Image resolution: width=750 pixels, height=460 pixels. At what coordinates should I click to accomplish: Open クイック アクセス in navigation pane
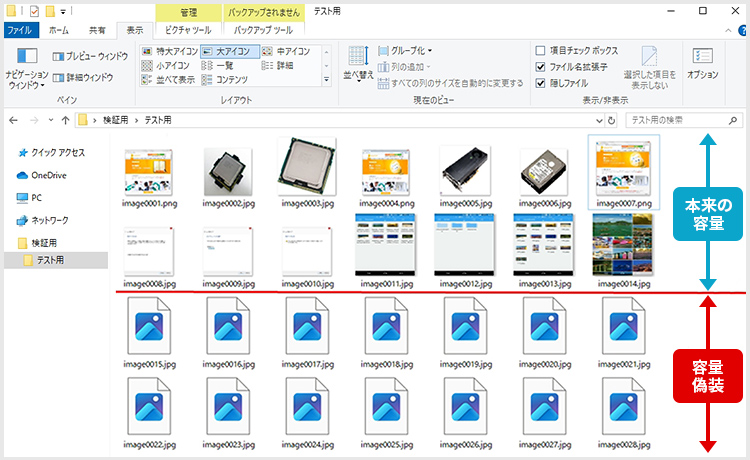click(51, 153)
